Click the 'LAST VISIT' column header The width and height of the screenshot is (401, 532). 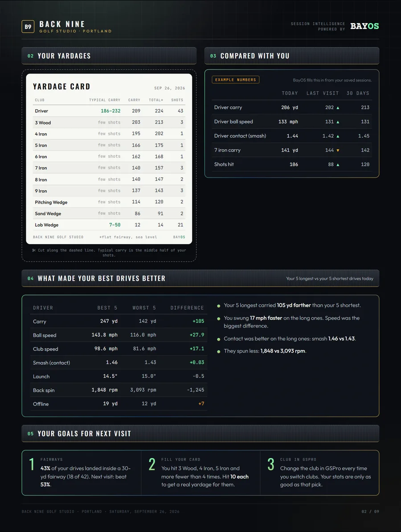point(323,93)
